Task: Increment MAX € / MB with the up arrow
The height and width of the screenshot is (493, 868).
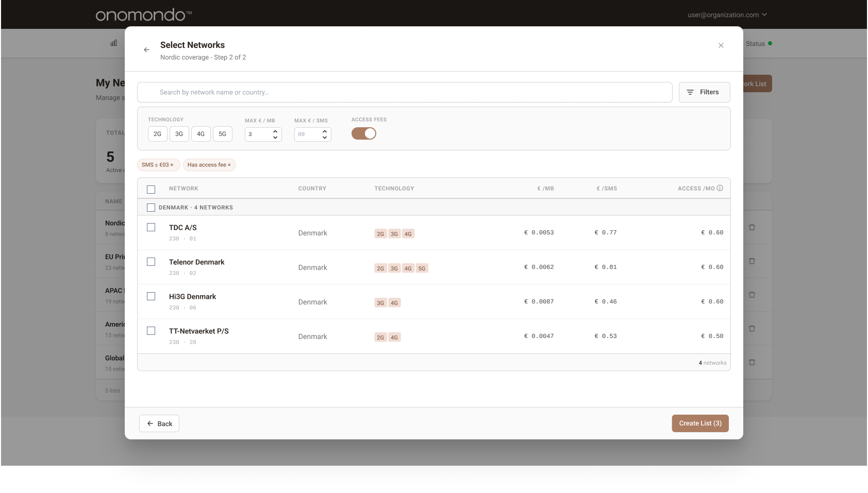Action: coord(275,131)
